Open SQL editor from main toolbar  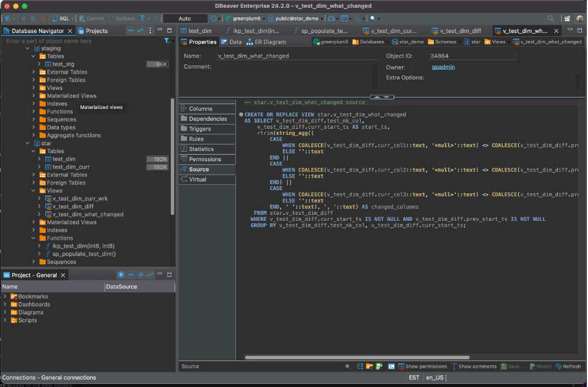pyautogui.click(x=61, y=19)
